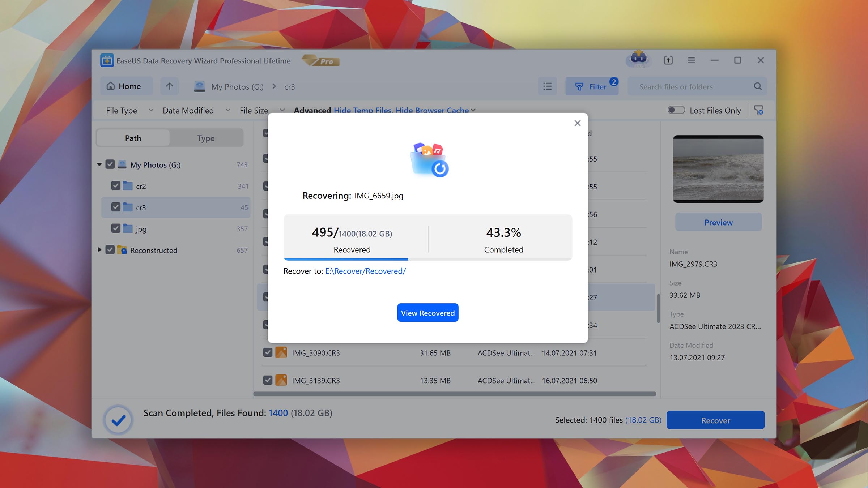This screenshot has width=868, height=488.
Task: Open the hamburger menu icon
Action: pos(691,60)
